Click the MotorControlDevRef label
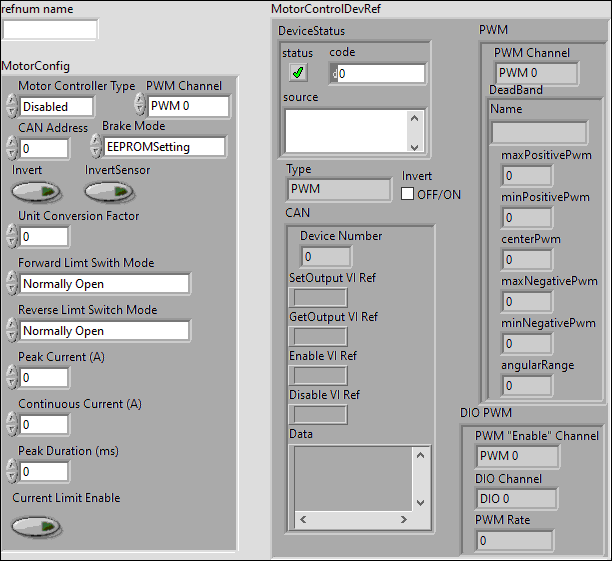The width and height of the screenshot is (612, 561). coord(326,9)
